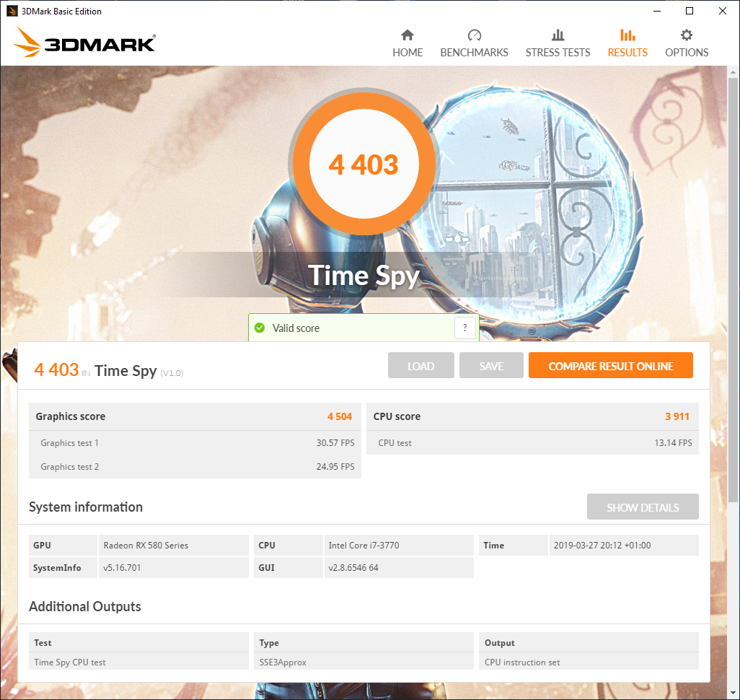Click the 3DMark title bar app icon

point(12,11)
